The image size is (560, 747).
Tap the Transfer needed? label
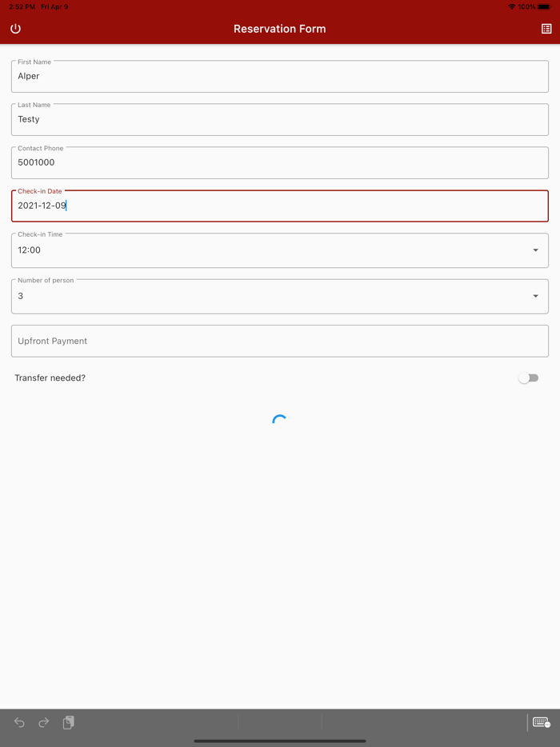tap(50, 378)
